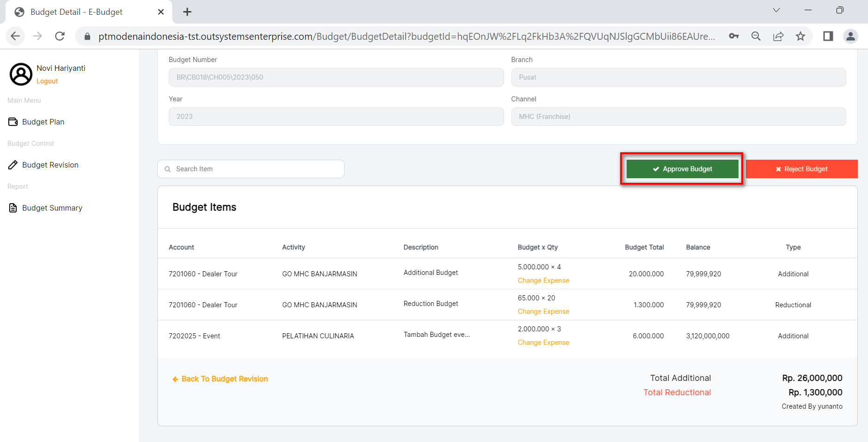This screenshot has width=868, height=442.
Task: Follow Back To Budget Revision link
Action: (x=224, y=379)
